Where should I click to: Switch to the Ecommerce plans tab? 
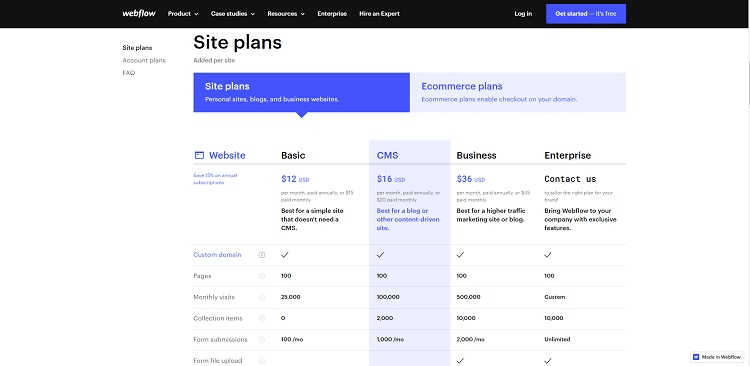(x=518, y=92)
